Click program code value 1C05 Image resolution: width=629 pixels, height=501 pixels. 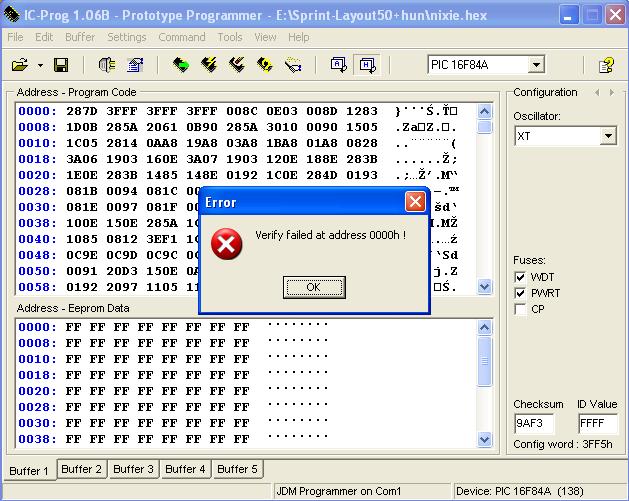(82, 143)
